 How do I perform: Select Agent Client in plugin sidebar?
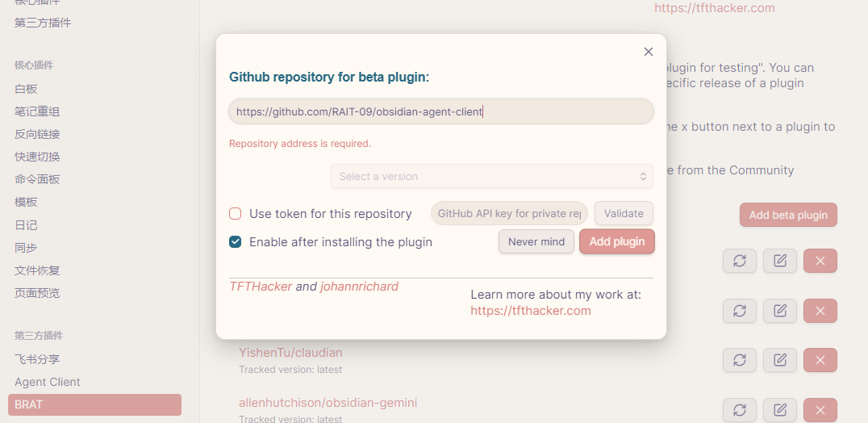[48, 382]
